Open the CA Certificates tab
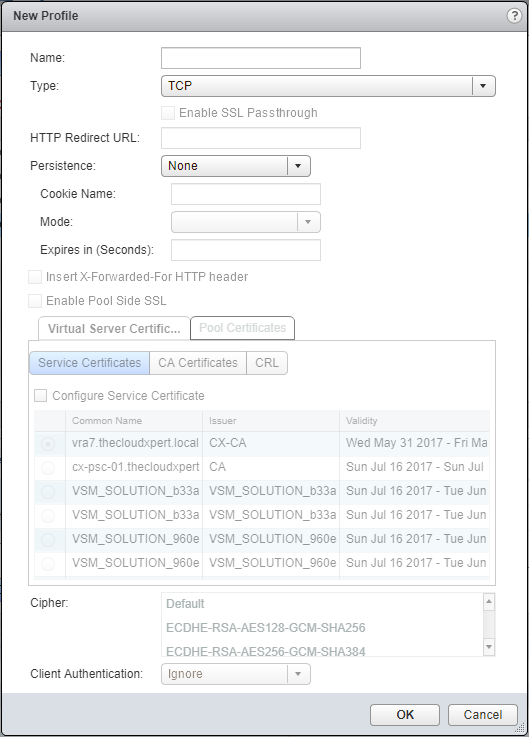Screen dimensions: 529x737 [x=198, y=363]
